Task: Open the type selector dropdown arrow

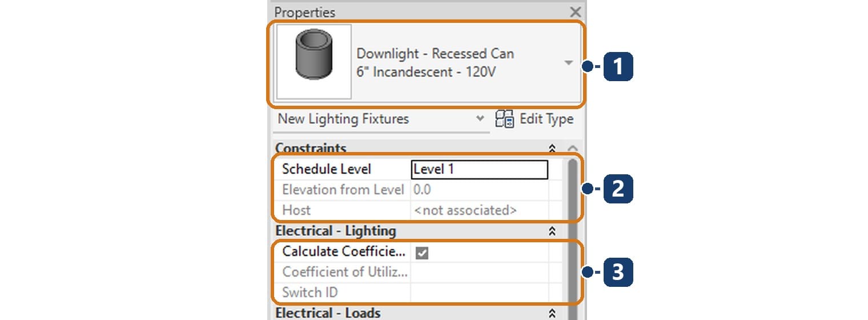Action: click(x=569, y=63)
